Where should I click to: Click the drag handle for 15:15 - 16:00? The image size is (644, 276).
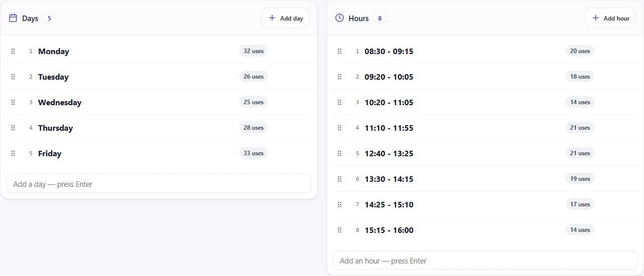(340, 230)
